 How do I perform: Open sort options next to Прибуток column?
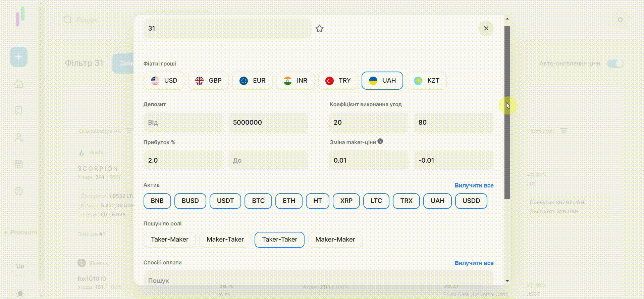click(x=564, y=131)
